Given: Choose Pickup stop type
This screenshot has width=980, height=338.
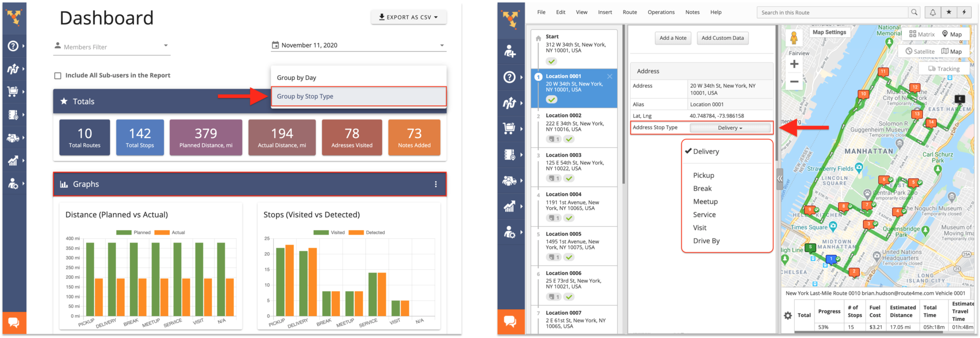Looking at the screenshot, I should coord(703,176).
